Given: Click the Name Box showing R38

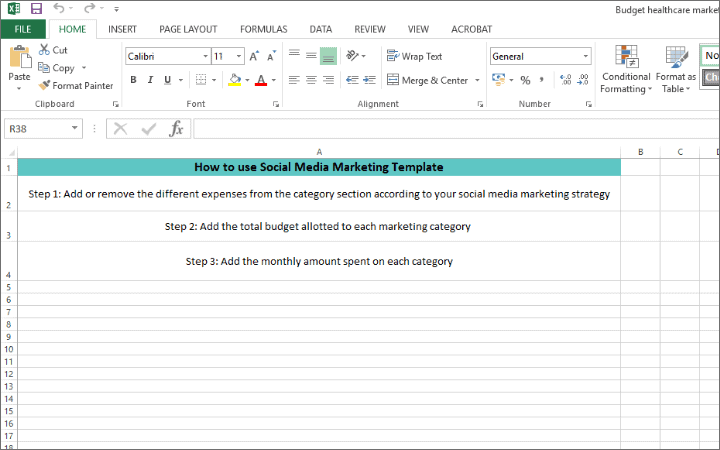Looking at the screenshot, I should pos(36,128).
